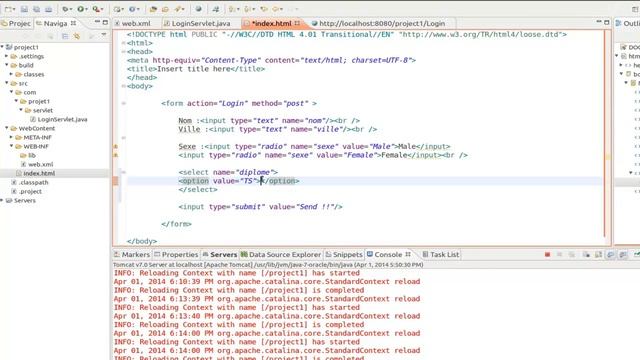This screenshot has width=640, height=360.
Task: Open the Markers tab
Action: tap(132, 254)
